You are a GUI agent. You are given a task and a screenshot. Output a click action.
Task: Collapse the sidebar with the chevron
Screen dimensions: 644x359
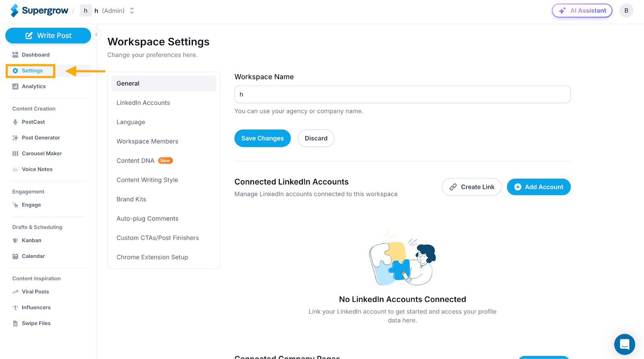tap(97, 35)
